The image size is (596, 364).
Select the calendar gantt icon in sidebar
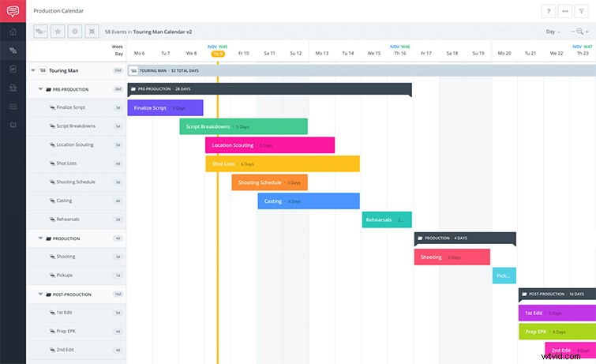(13, 51)
